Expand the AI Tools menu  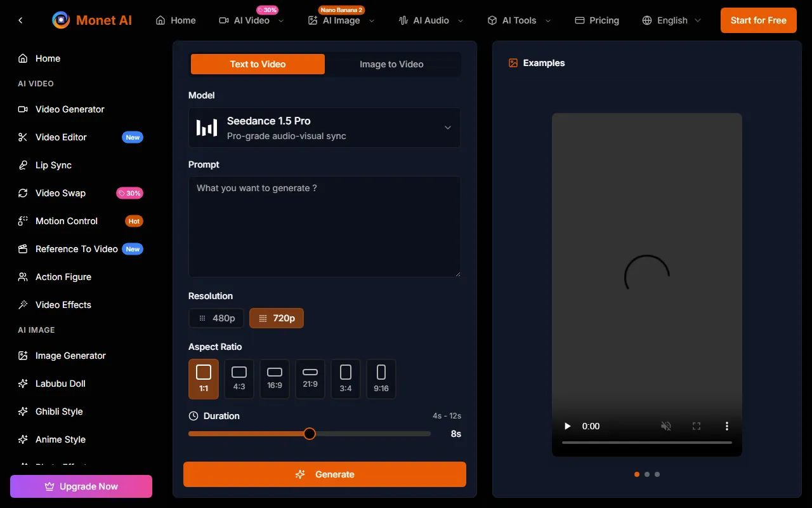click(519, 20)
